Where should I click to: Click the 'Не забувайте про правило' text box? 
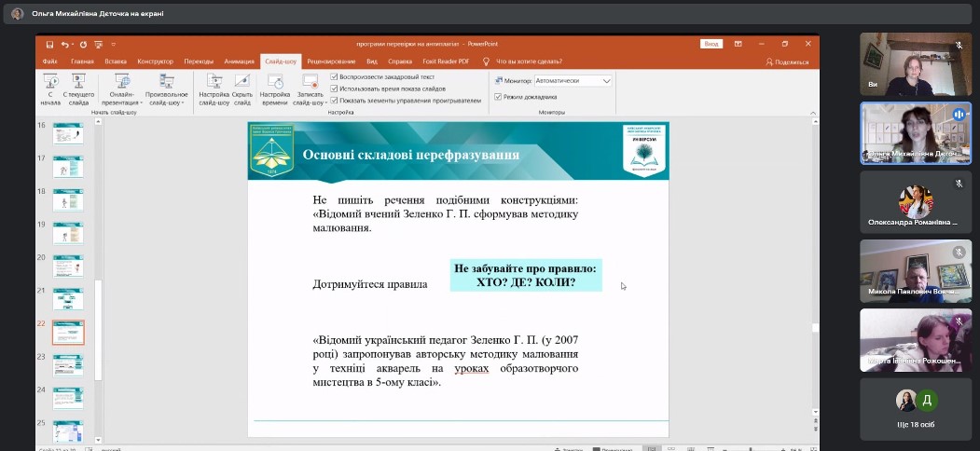coord(526,276)
